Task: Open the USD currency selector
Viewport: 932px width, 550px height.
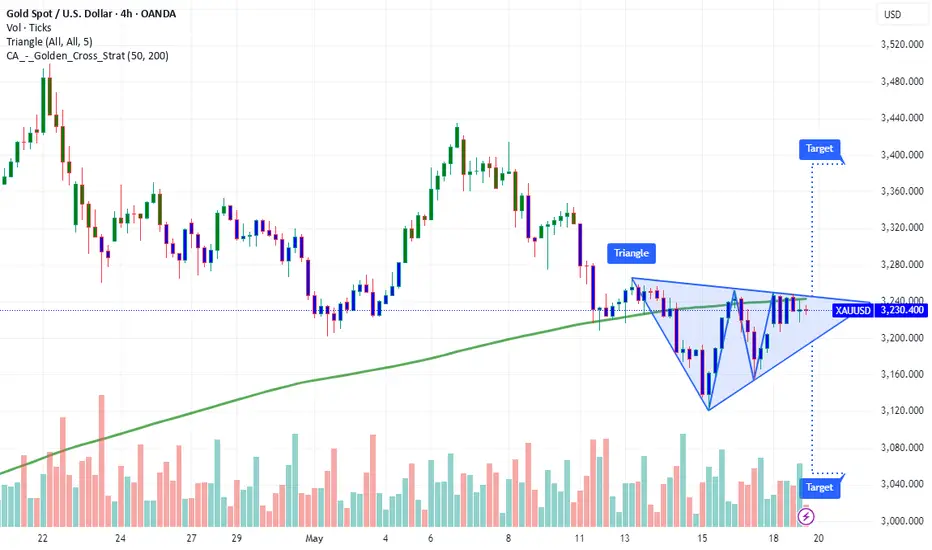Action: pos(892,14)
